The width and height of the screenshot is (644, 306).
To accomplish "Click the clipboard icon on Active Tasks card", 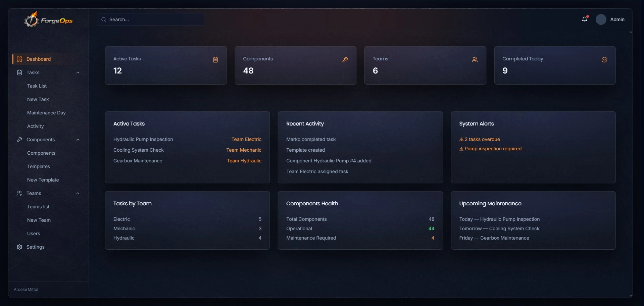I will pos(215,60).
